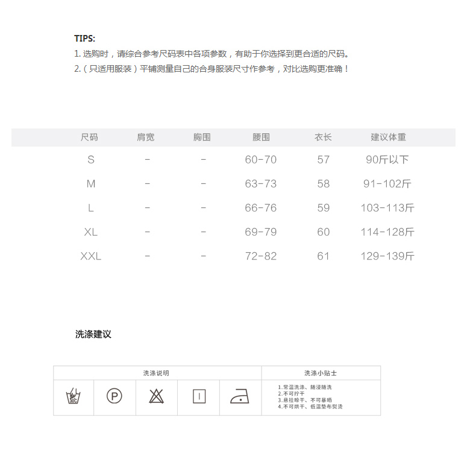Click the 胸围 column header

pos(202,138)
